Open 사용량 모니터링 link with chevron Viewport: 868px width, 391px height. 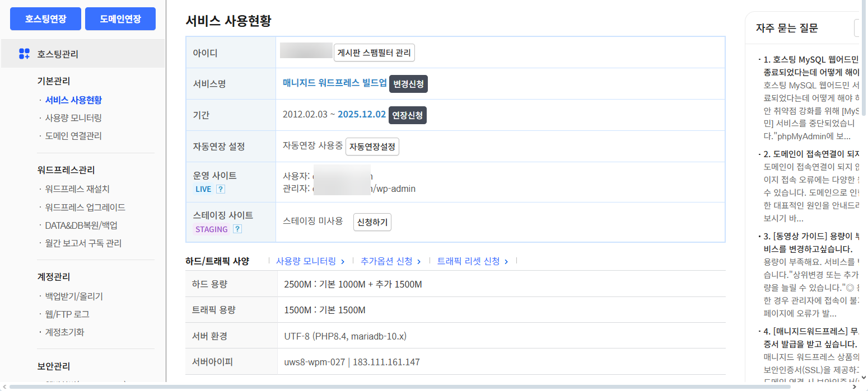tap(310, 261)
